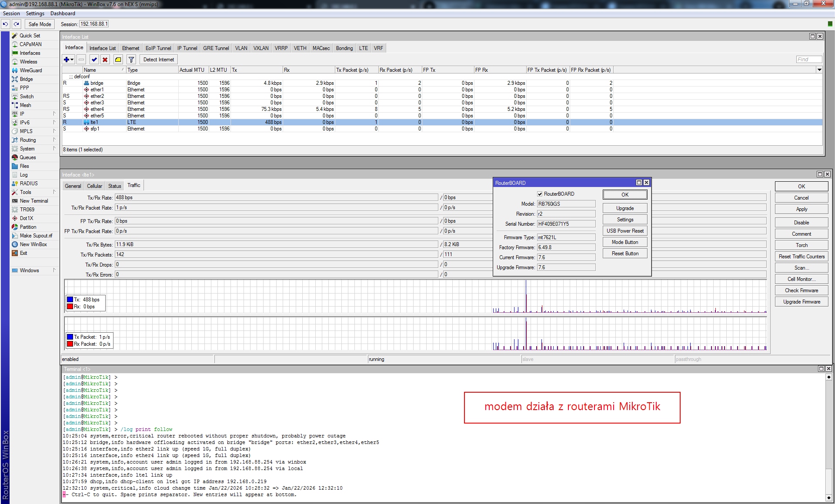Enable the selected interface with blue checkmark
The width and height of the screenshot is (835, 504).
coord(94,60)
